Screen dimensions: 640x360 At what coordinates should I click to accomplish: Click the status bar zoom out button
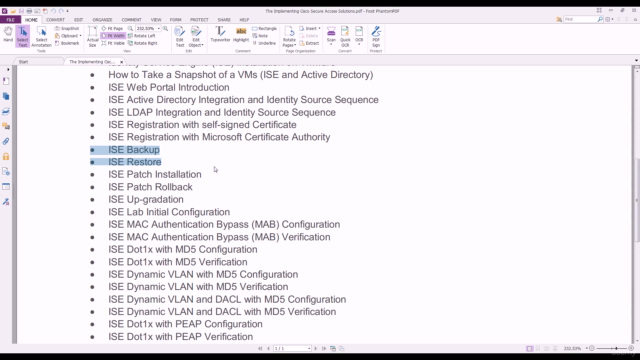[x=592, y=349]
